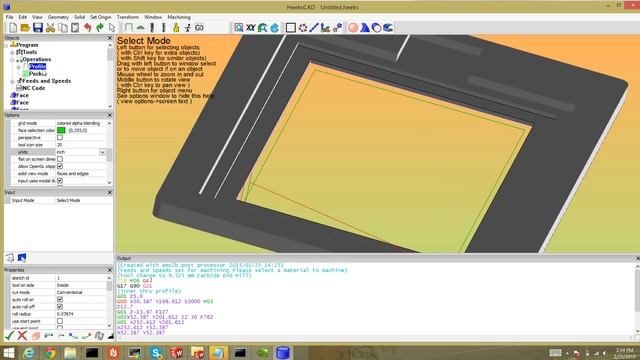Uncheck the auto roll off checkbox
Viewport: 640px width, 360px height.
[x=60, y=307]
